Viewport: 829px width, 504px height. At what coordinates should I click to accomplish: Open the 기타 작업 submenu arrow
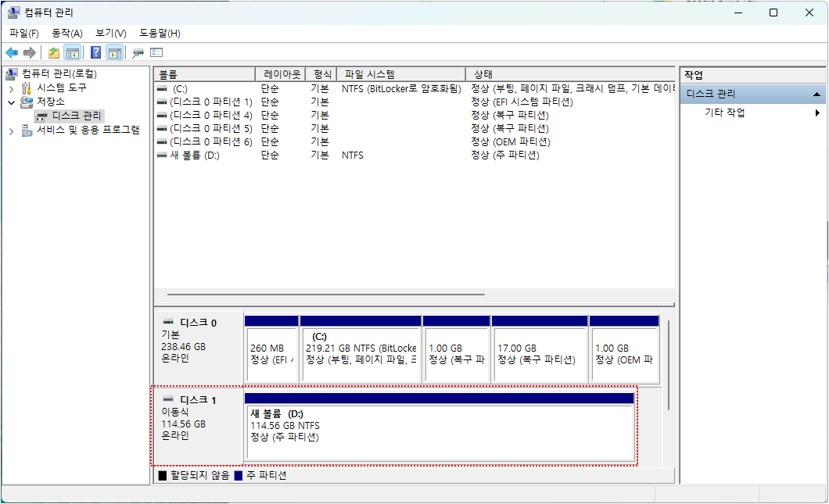pyautogui.click(x=817, y=113)
